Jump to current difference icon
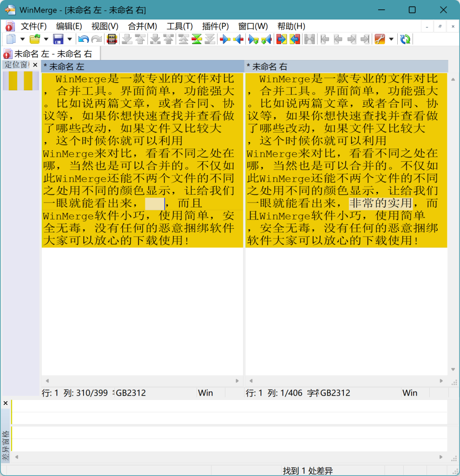This screenshot has width=460, height=476. pyautogui.click(x=197, y=40)
